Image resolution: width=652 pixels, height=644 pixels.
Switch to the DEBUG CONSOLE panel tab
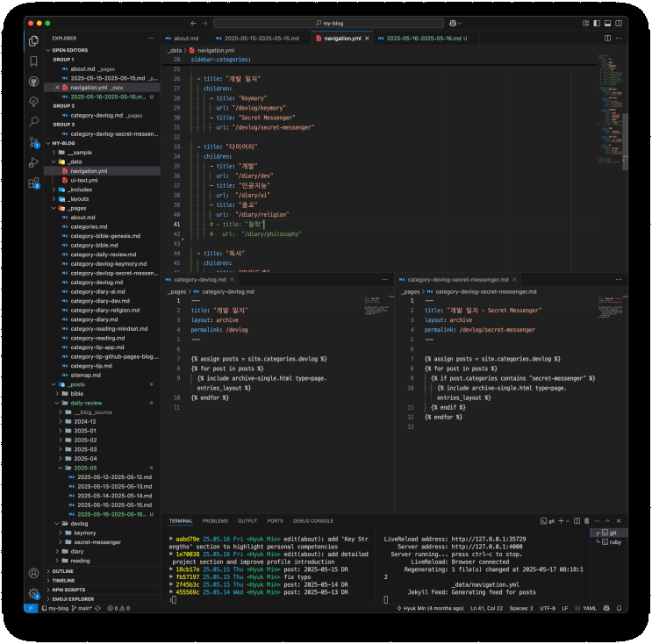(x=313, y=521)
